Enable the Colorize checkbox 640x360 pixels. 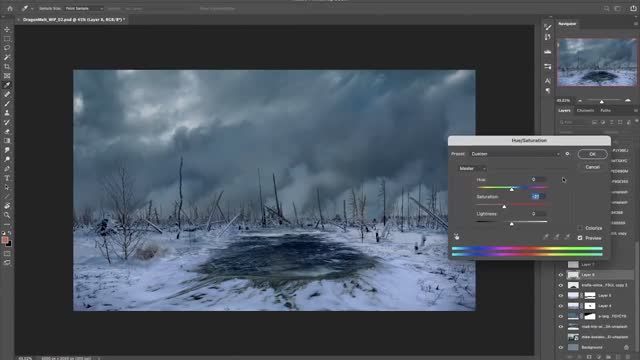click(x=580, y=228)
